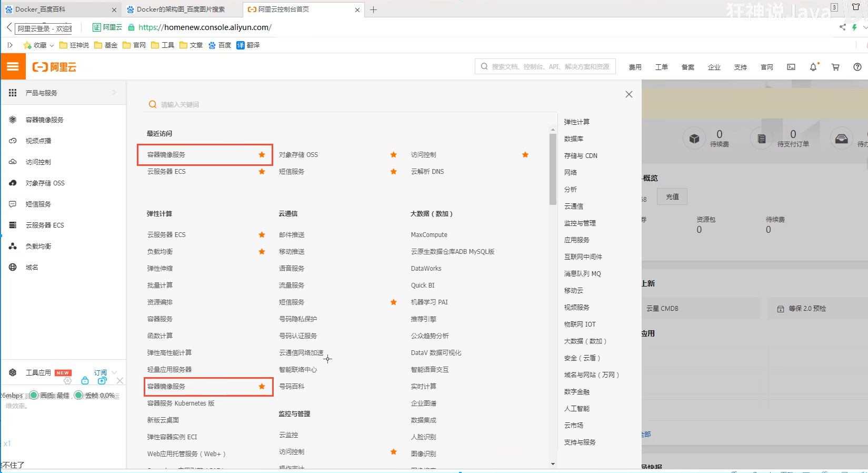Toggle the star for 负载均衡 under 弹性计算

point(262,251)
